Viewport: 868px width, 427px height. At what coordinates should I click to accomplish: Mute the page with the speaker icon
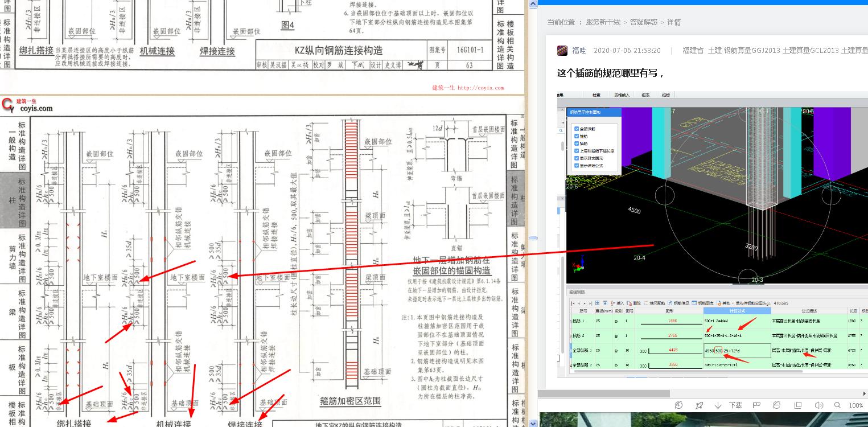pyautogui.click(x=819, y=405)
